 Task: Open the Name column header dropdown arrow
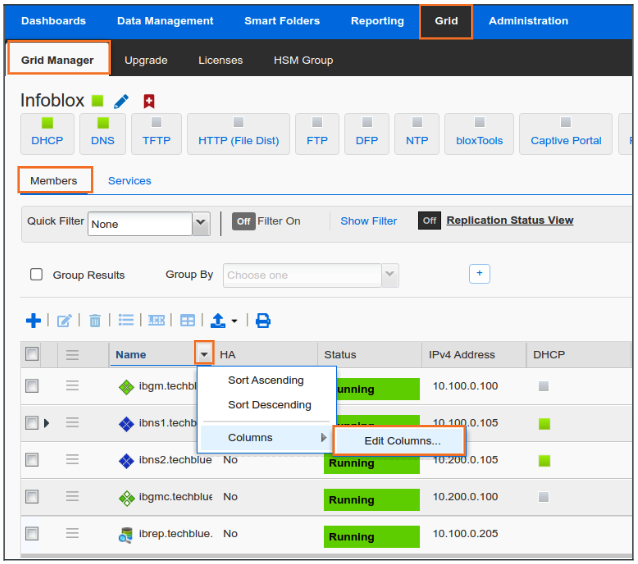[204, 354]
